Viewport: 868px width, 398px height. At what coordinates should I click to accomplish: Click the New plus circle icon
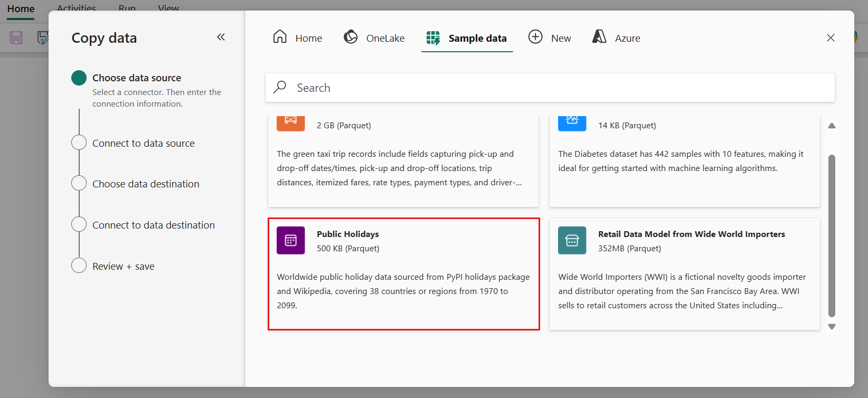tap(535, 37)
